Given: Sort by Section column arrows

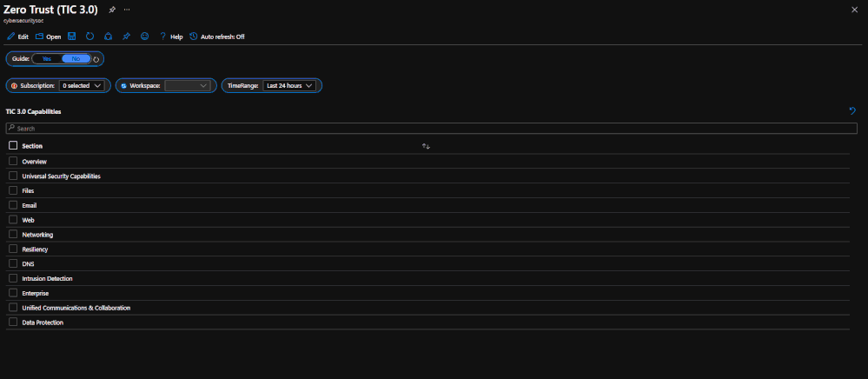Looking at the screenshot, I should click(x=426, y=146).
